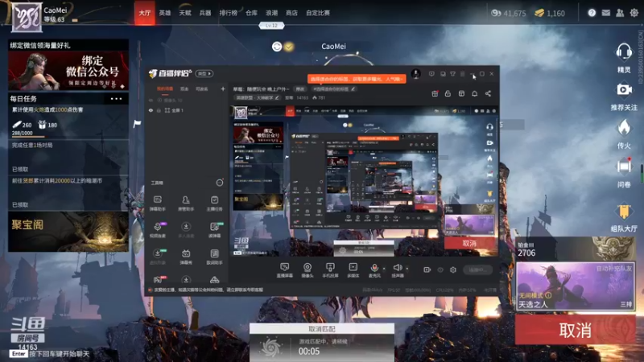644x362 pixels.
Task: Open the game settings gear icon
Action: coord(634,13)
